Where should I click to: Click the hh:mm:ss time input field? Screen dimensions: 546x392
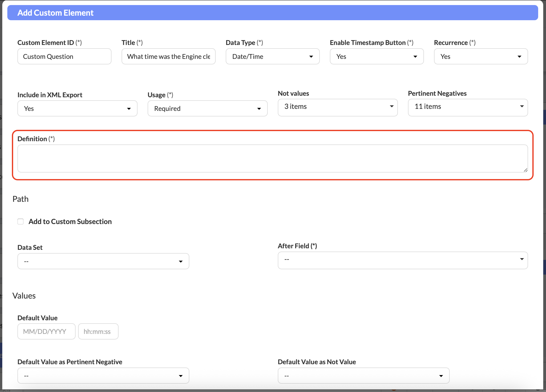click(98, 331)
